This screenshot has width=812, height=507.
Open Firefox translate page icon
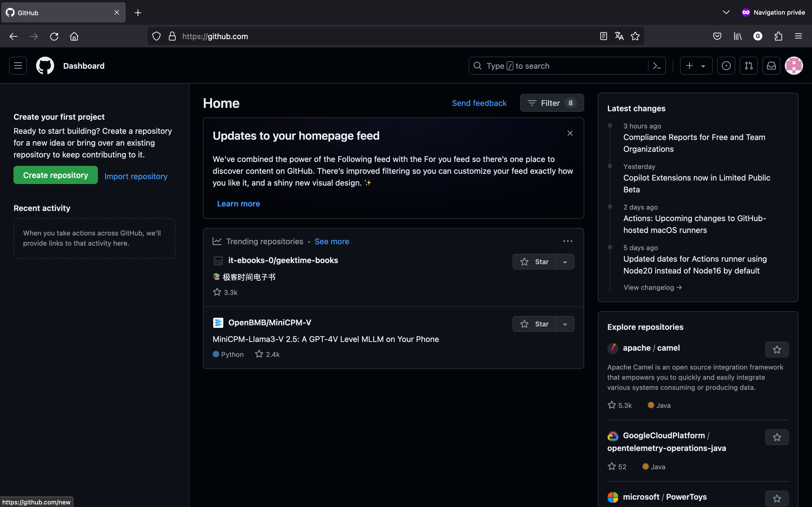coord(619,36)
